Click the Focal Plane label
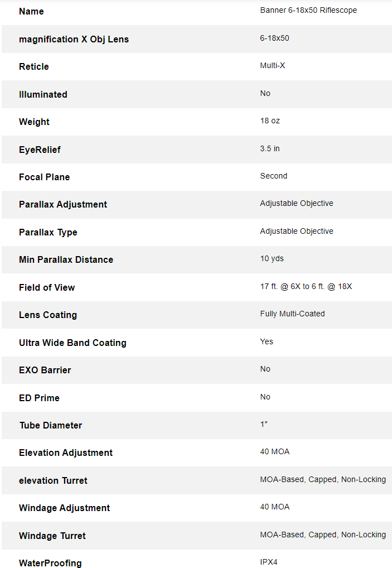 45,177
